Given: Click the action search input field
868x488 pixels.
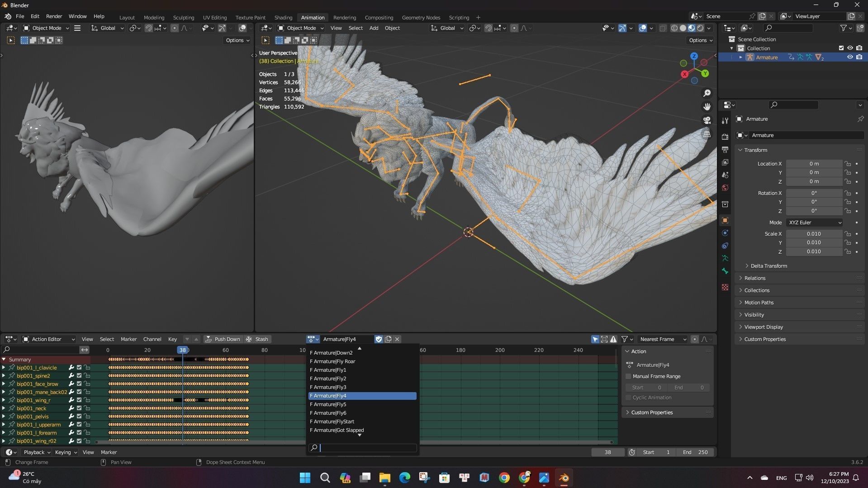Looking at the screenshot, I should tap(362, 448).
